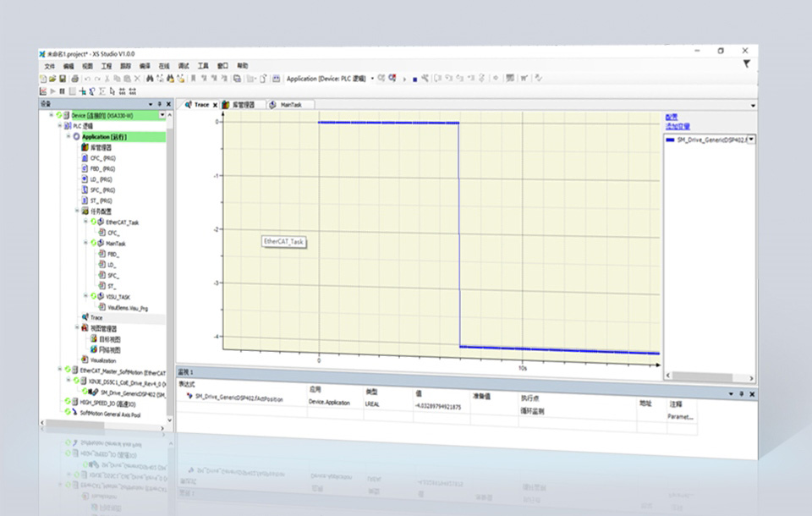Open the Application device dropdown in toolbar
This screenshot has height=516, width=812.
(372, 79)
